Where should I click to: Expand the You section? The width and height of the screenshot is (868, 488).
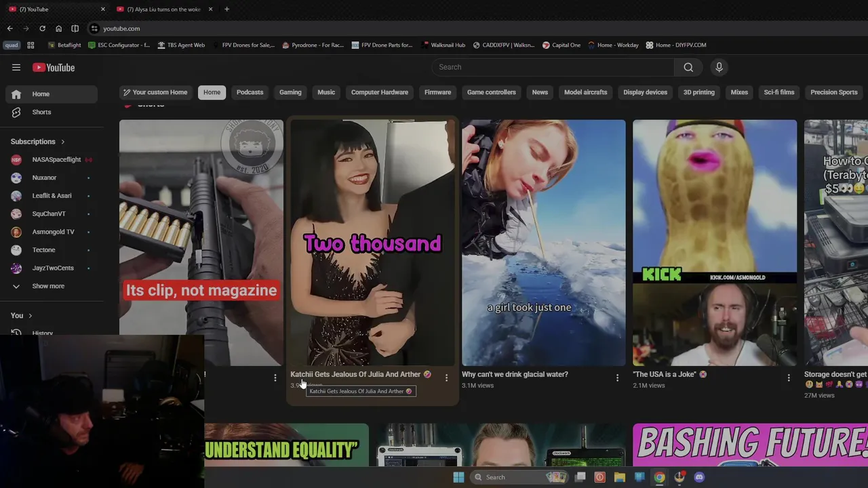point(22,315)
